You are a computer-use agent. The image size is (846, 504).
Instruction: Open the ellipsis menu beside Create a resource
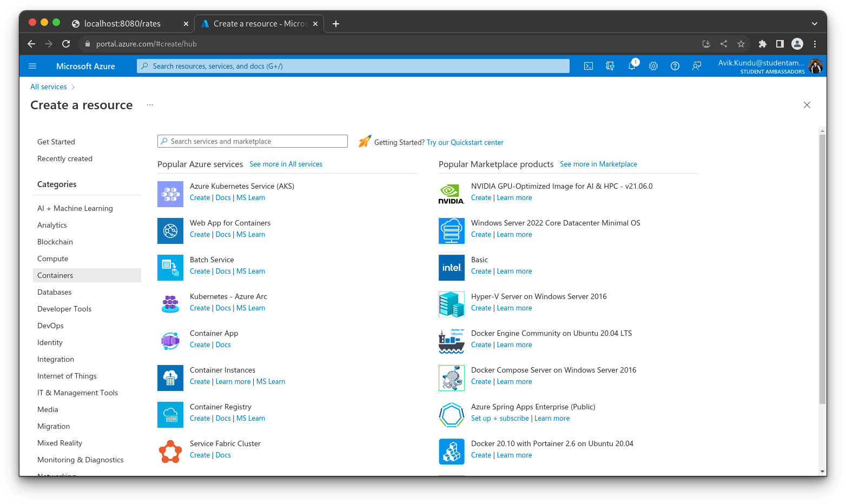(150, 105)
